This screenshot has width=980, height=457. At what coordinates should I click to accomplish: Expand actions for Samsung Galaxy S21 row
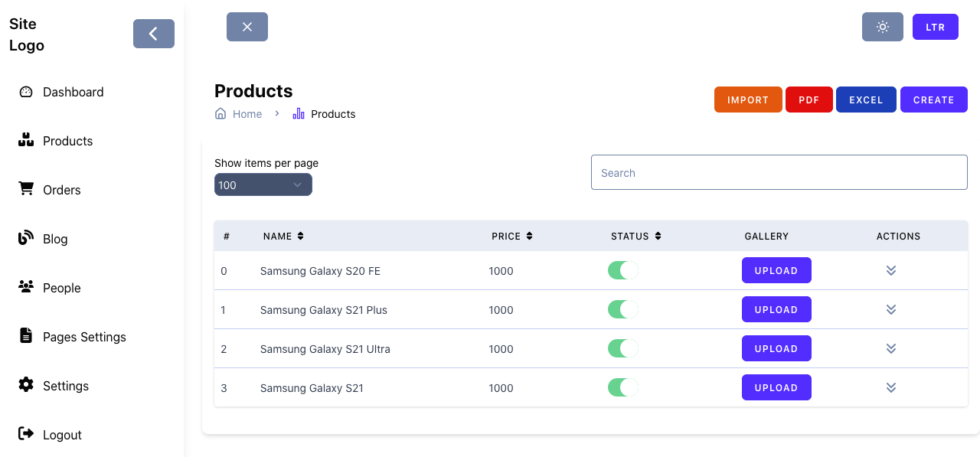coord(890,387)
